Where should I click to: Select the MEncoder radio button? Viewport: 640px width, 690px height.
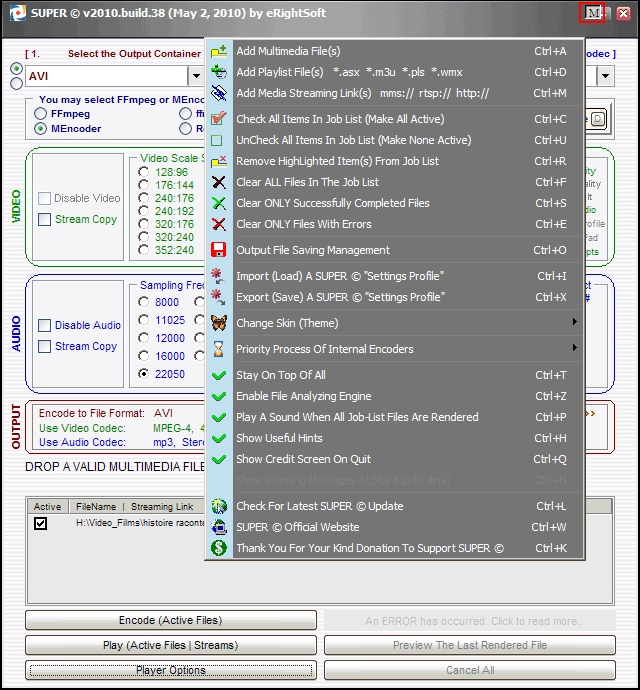[40, 129]
